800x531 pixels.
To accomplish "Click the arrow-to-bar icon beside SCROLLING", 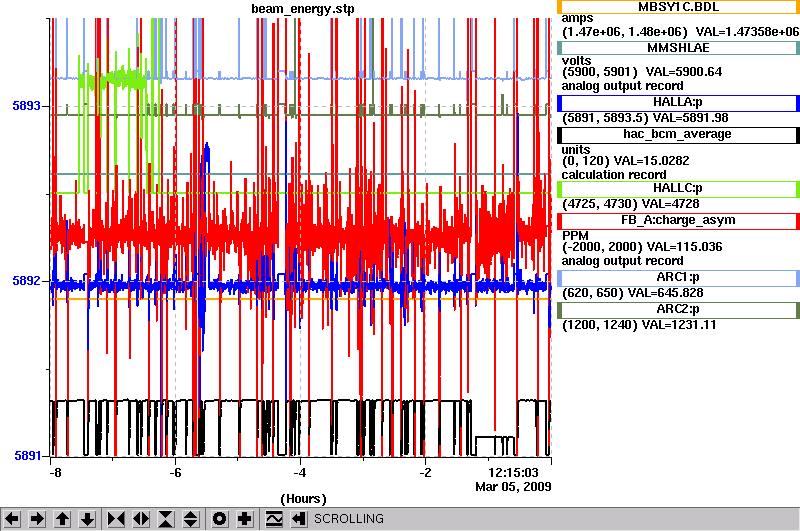I will tap(299, 519).
